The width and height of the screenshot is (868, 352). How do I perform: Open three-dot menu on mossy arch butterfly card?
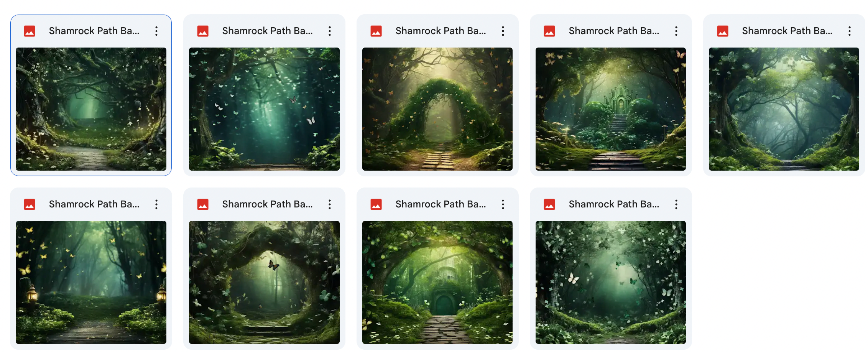(330, 204)
